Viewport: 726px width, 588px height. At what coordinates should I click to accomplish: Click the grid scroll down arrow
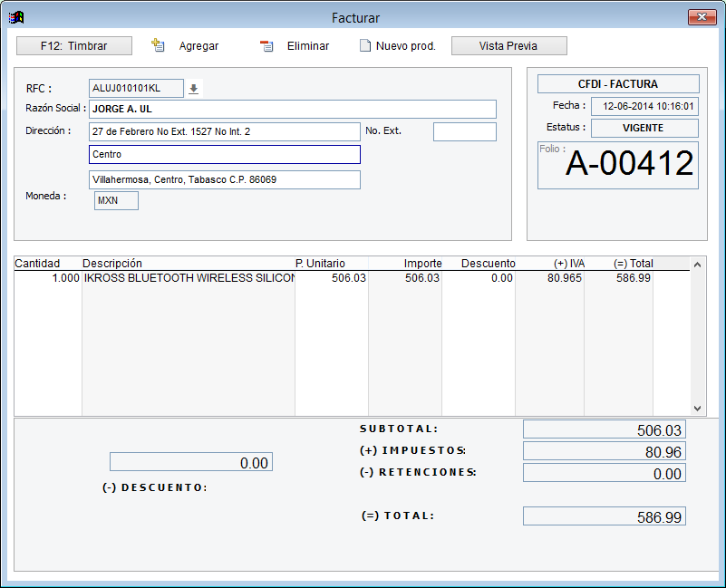(697, 409)
